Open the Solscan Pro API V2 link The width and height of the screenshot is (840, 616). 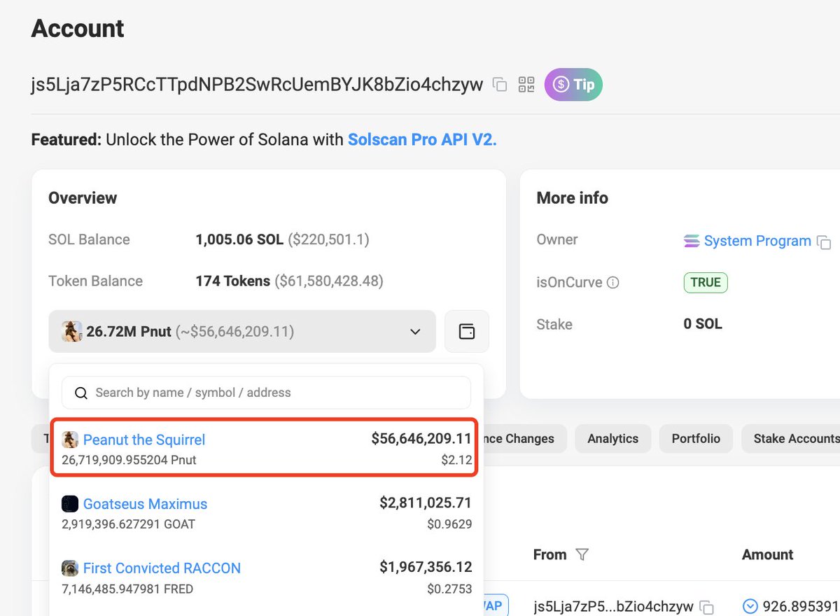click(x=422, y=139)
